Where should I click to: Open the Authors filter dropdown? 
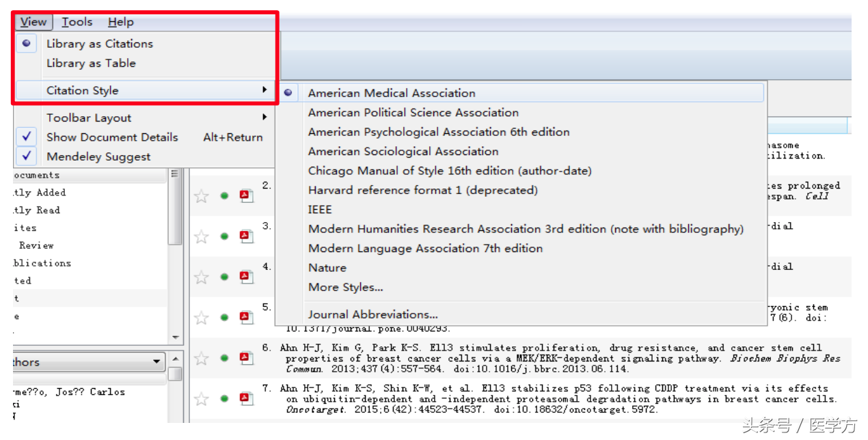click(x=90, y=362)
